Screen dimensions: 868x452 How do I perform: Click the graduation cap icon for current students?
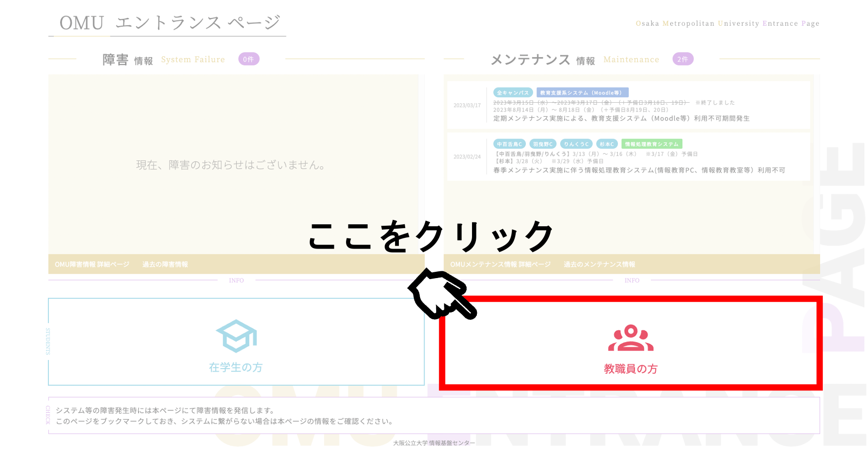pyautogui.click(x=236, y=336)
